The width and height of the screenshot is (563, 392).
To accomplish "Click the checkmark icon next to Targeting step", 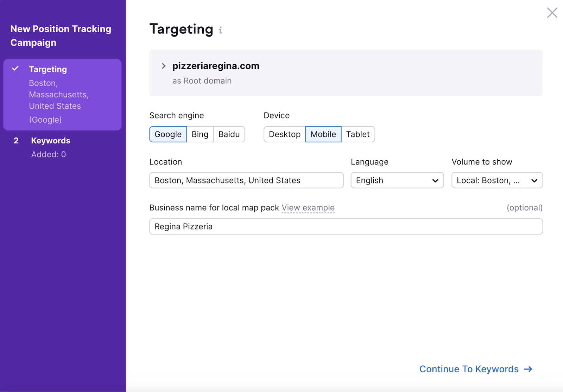I will point(15,69).
